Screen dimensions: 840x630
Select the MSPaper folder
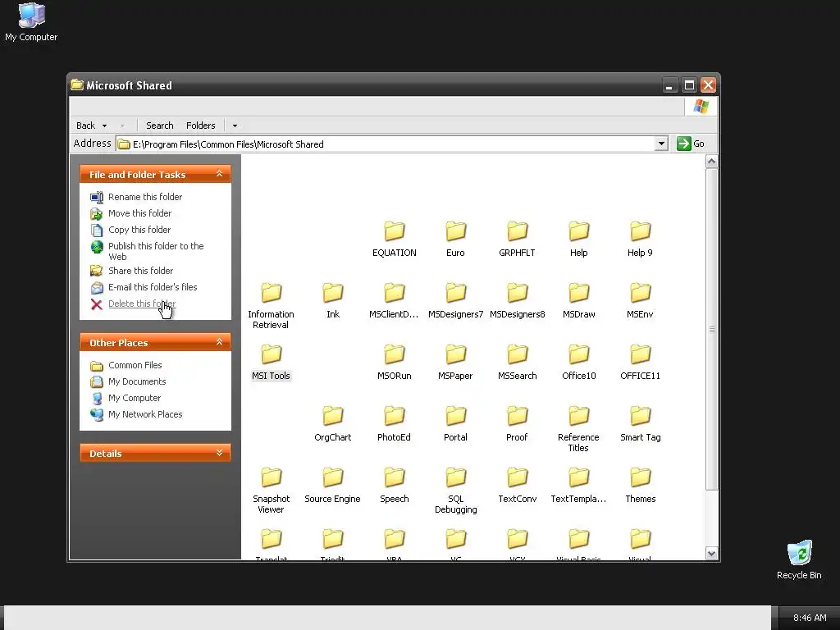click(456, 362)
